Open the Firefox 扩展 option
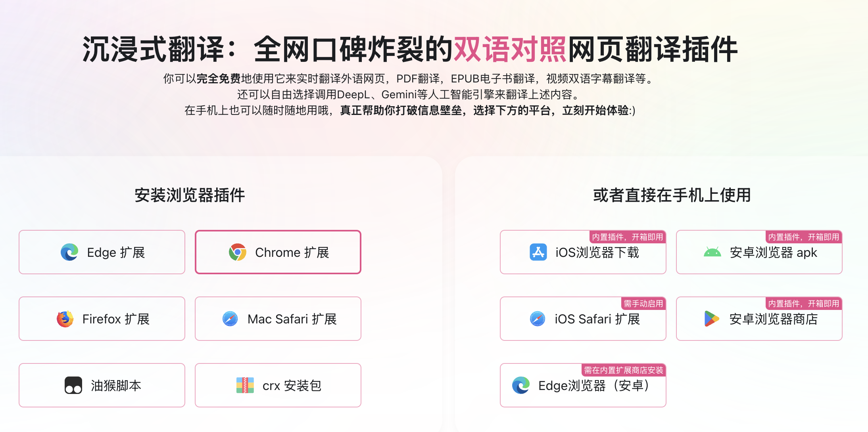868x432 pixels. click(x=102, y=318)
